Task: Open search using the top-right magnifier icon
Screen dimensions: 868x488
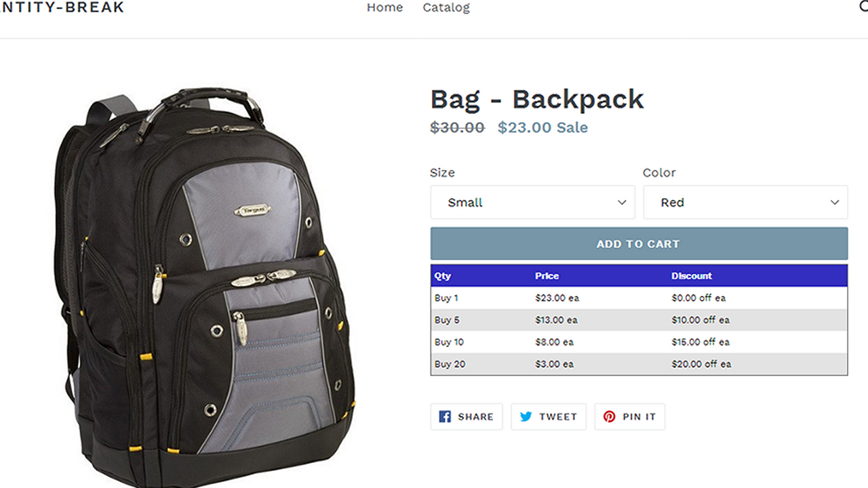Action: point(863,7)
